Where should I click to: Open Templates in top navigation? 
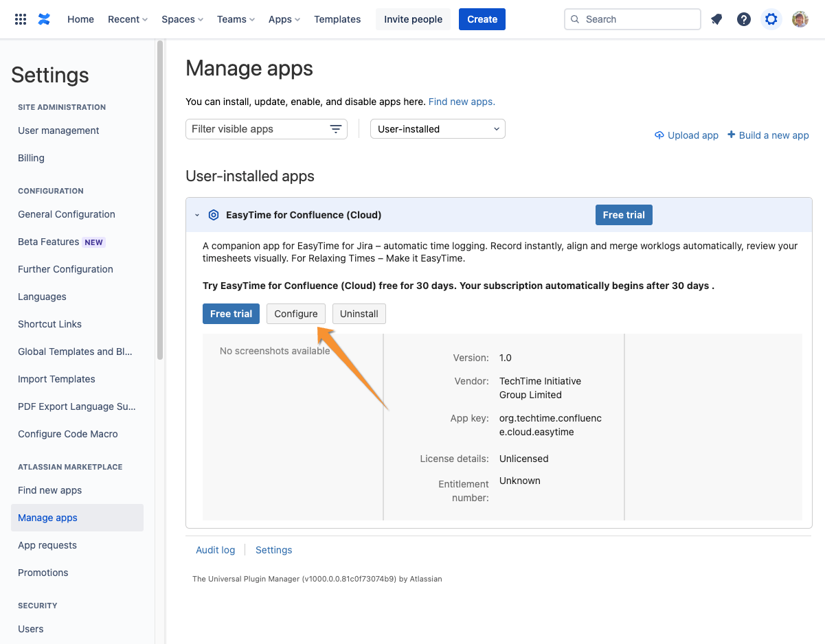click(x=337, y=19)
